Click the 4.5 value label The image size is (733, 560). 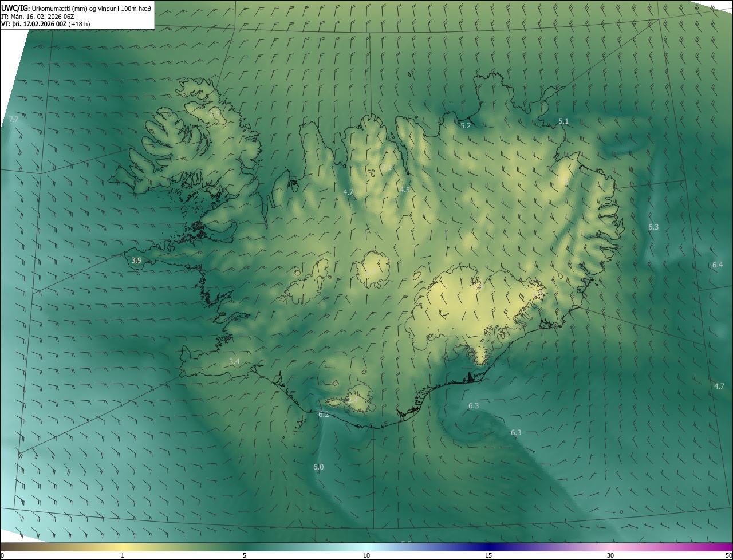point(404,190)
